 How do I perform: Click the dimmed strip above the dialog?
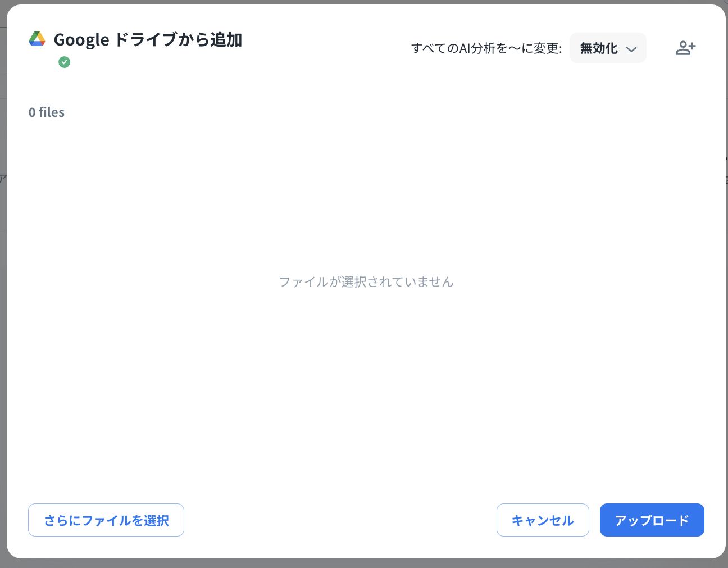(x=364, y=2)
